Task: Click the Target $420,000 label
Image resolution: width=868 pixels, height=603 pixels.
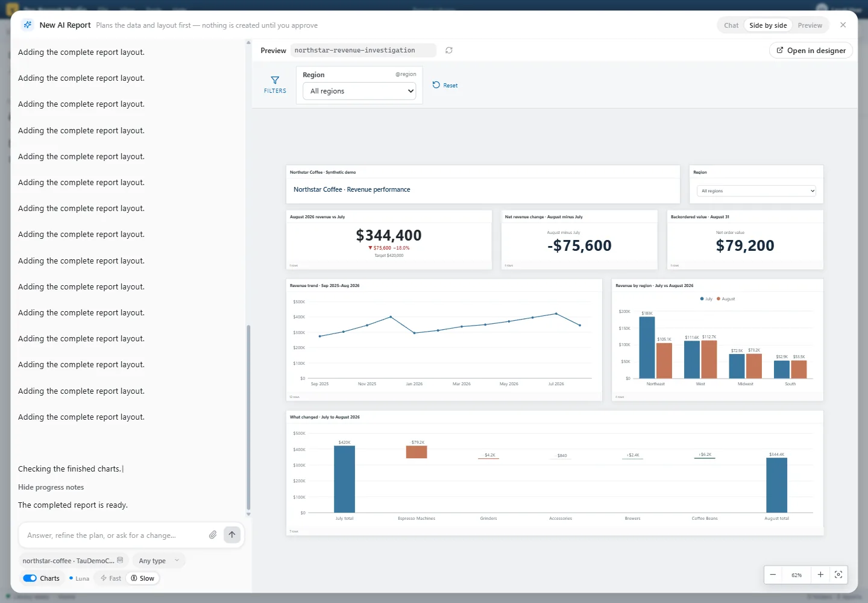Action: coord(389,256)
